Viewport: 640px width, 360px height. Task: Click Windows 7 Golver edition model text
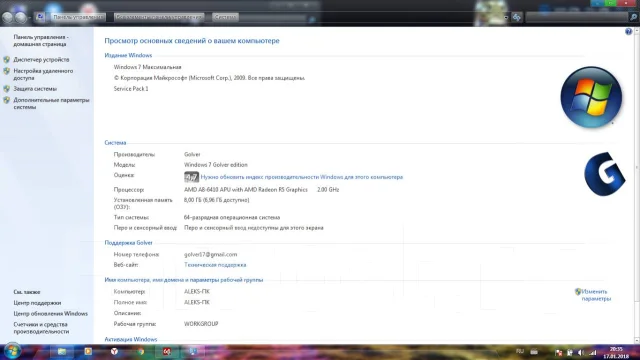[x=216, y=165]
